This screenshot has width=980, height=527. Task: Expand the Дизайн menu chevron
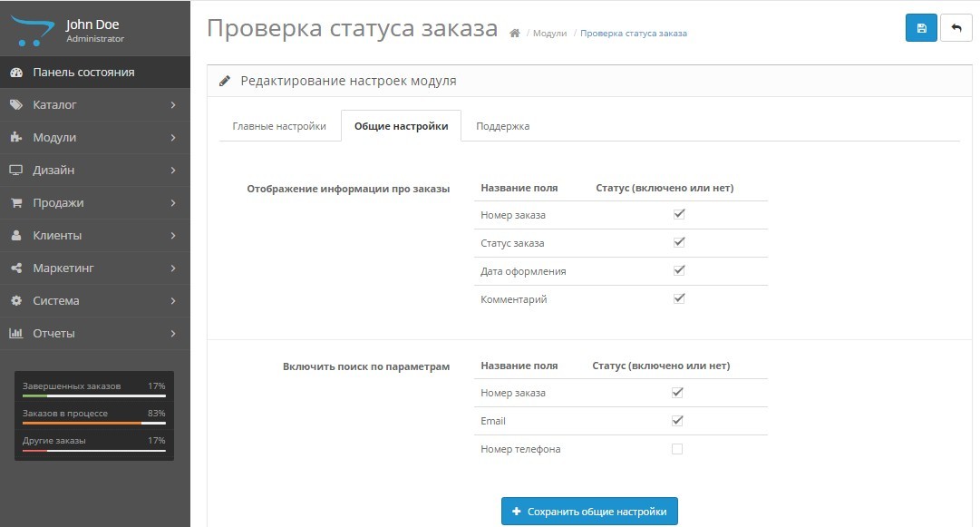[x=173, y=170]
